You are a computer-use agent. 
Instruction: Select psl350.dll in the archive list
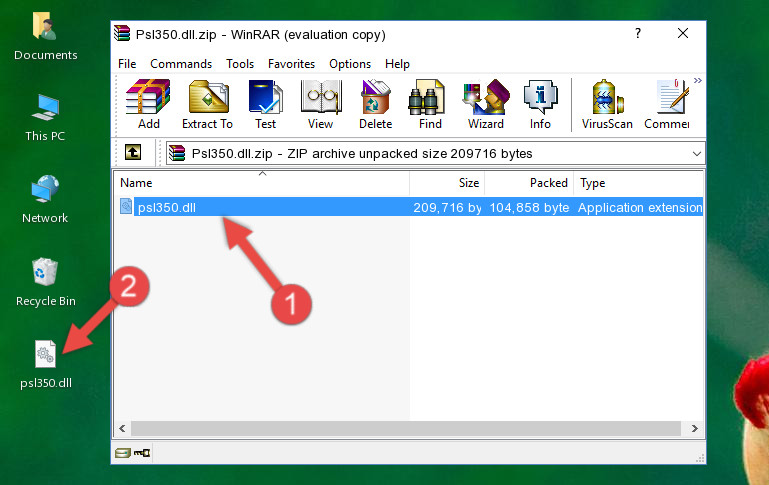pyautogui.click(x=167, y=207)
